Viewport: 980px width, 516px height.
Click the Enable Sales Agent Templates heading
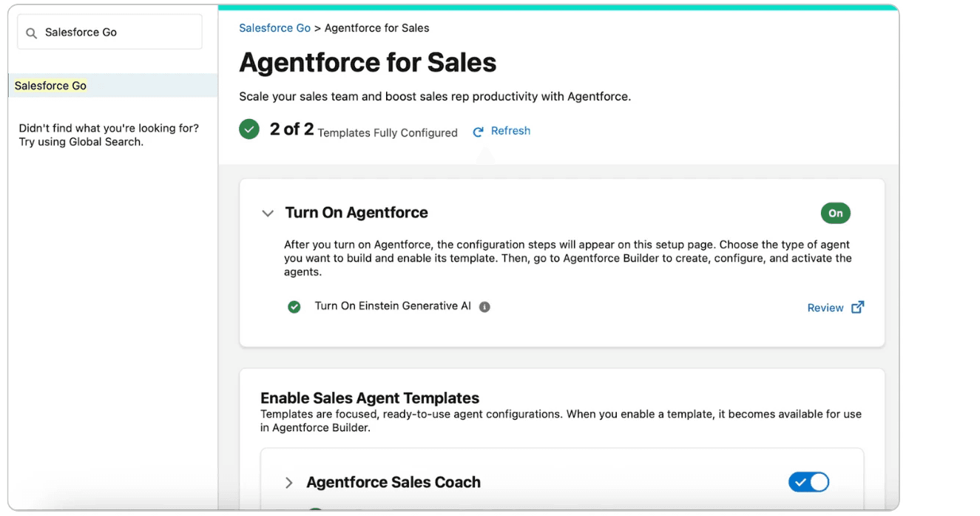370,398
